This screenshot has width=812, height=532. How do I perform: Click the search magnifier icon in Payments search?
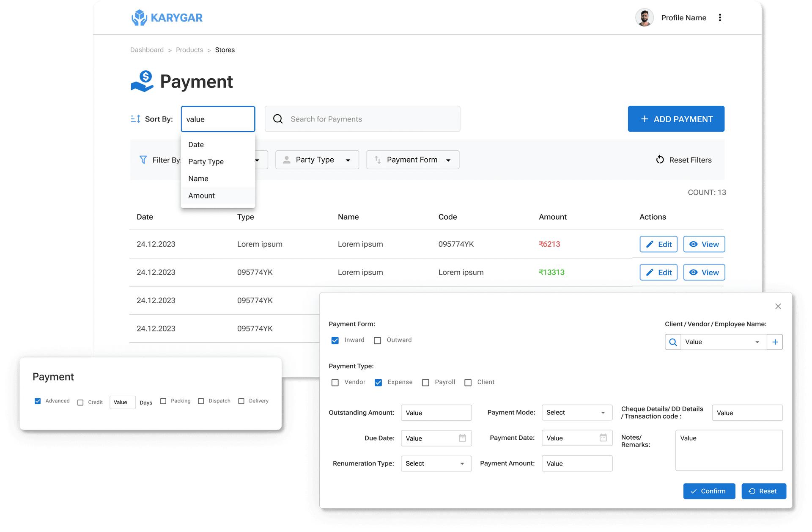[x=278, y=119]
